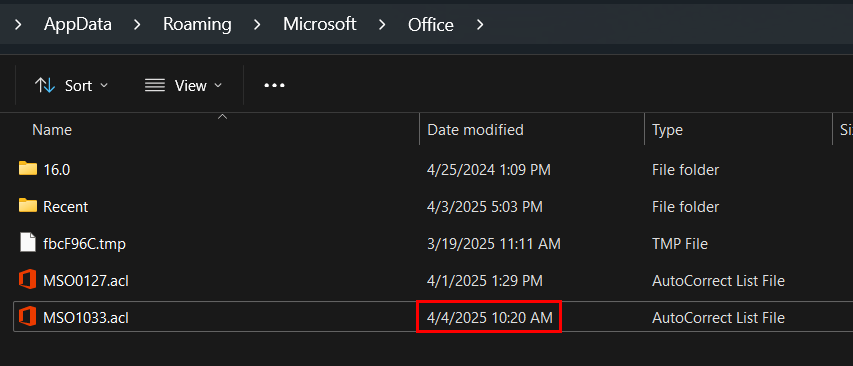Open the Sort menu arrows icon
Viewport: 853px width, 366px height.
[45, 85]
